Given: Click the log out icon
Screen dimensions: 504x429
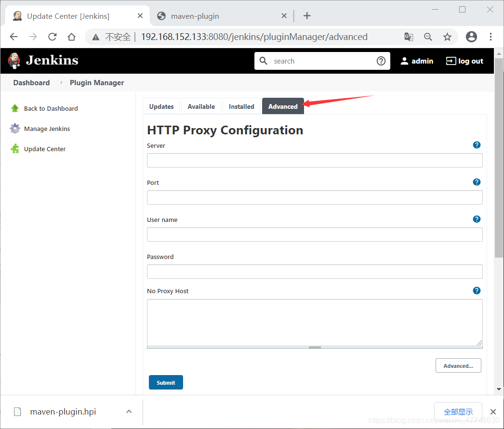Looking at the screenshot, I should pos(451,61).
